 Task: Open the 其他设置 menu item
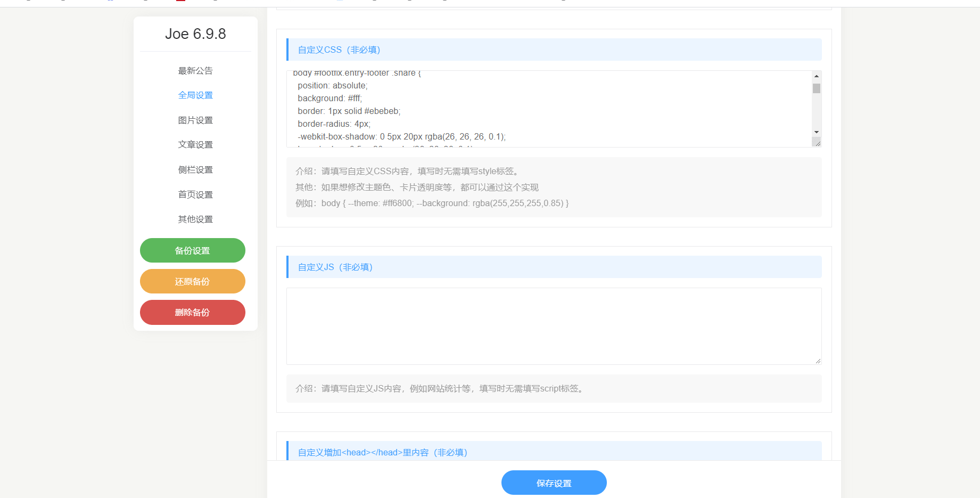click(195, 219)
